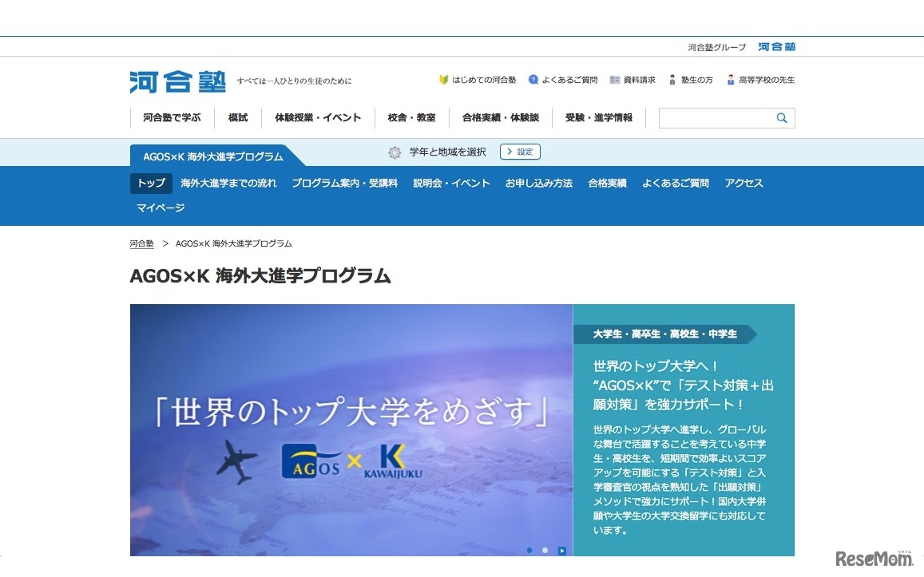
Task: Expand the 河合塾で学ぶ navigation menu
Action: coord(172,117)
